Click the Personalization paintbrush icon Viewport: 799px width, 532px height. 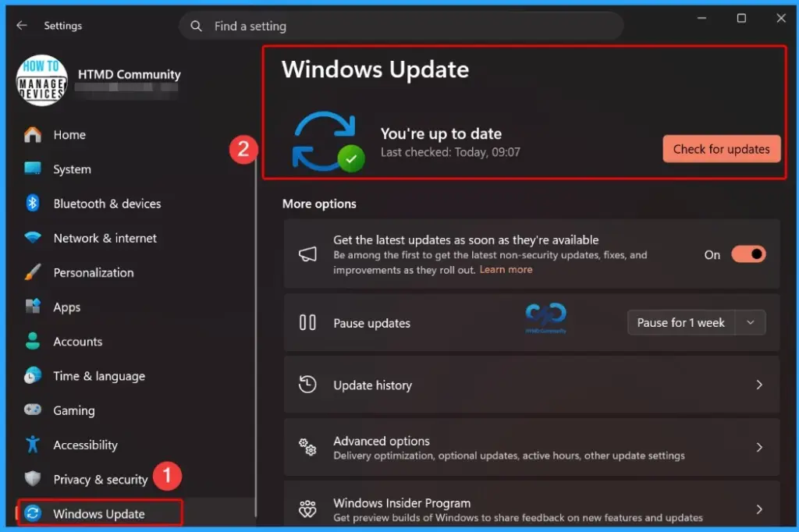33,272
